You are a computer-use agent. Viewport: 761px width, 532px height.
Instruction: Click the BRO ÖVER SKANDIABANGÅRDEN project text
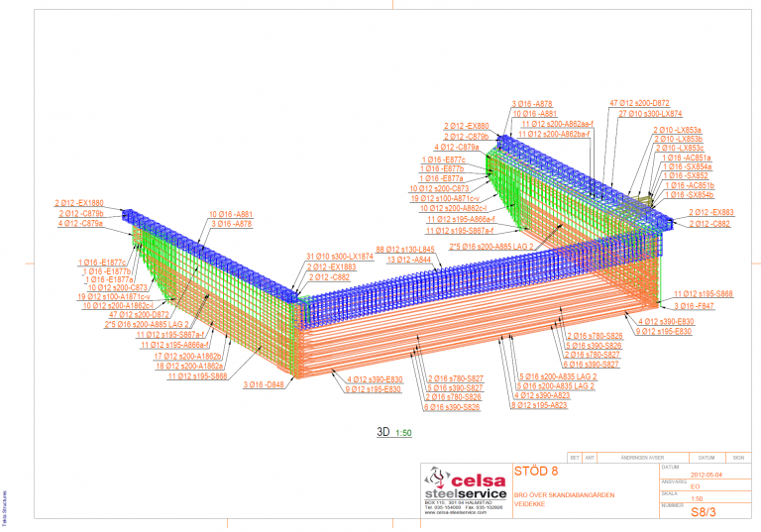(568, 493)
